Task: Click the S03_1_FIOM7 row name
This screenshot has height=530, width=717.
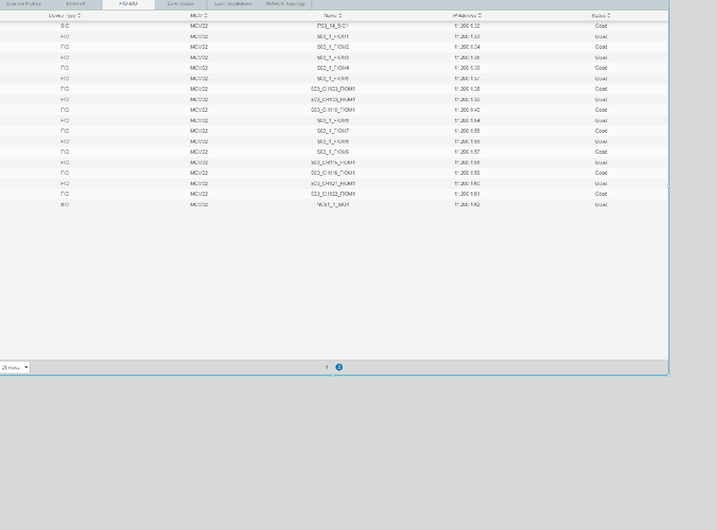Action: point(333,131)
